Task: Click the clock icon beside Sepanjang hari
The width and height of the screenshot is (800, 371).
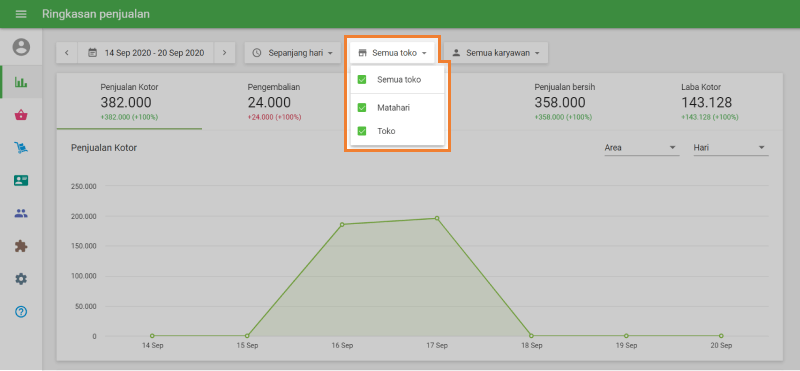Action: 257,53
